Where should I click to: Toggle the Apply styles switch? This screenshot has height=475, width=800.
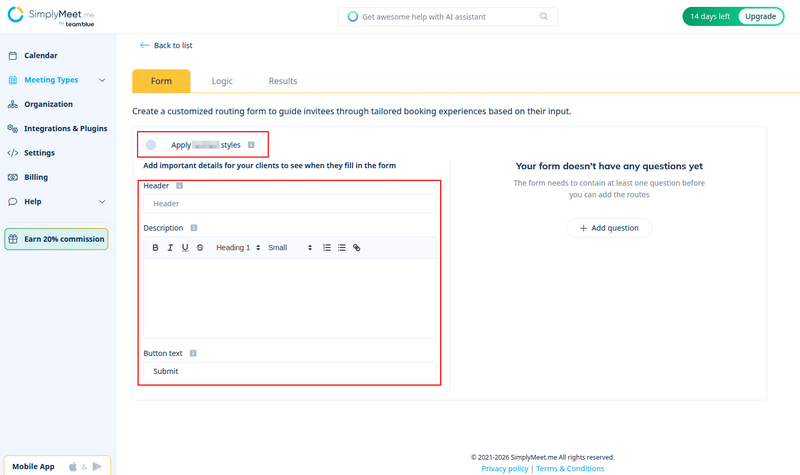pyautogui.click(x=155, y=145)
